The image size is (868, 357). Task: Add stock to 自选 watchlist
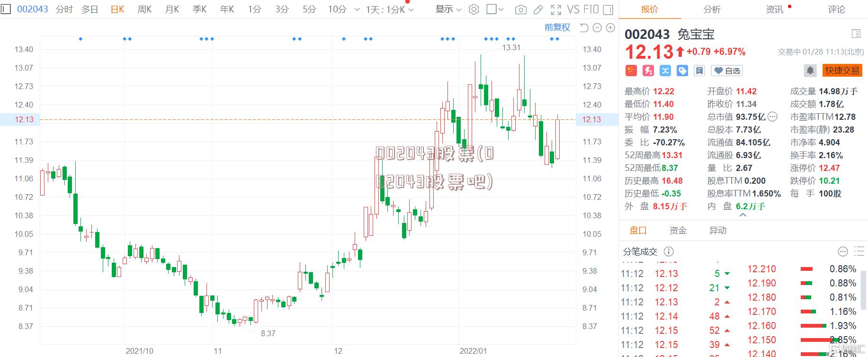click(727, 71)
